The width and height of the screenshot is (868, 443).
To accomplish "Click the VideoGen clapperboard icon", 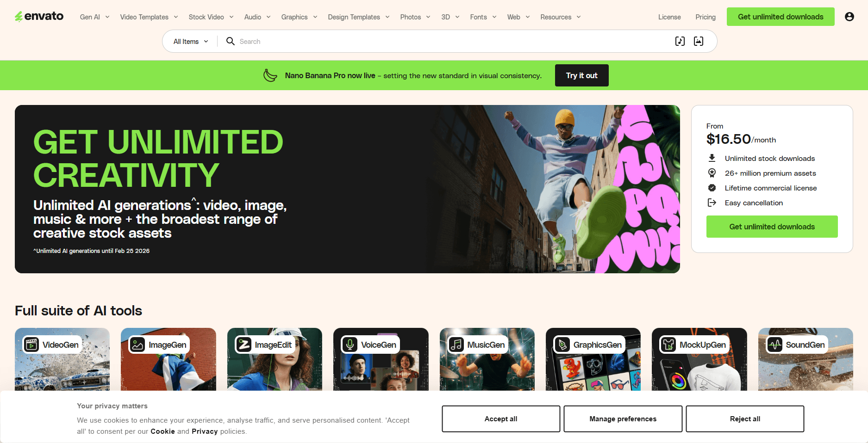I will pyautogui.click(x=31, y=345).
